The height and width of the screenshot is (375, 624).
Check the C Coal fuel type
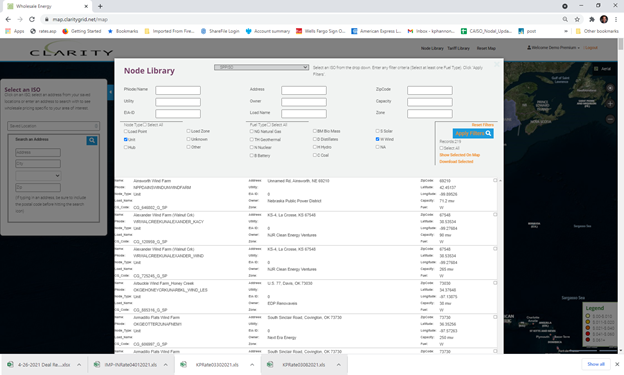click(314, 155)
